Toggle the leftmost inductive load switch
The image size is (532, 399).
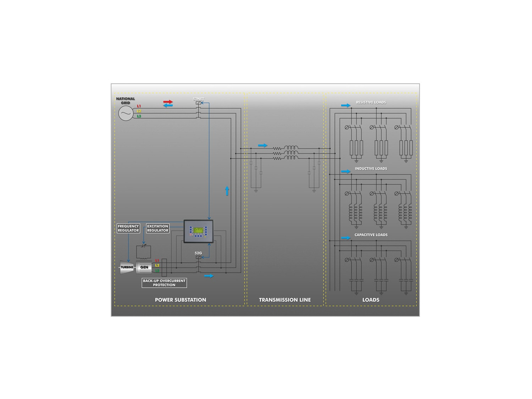pyautogui.click(x=354, y=194)
